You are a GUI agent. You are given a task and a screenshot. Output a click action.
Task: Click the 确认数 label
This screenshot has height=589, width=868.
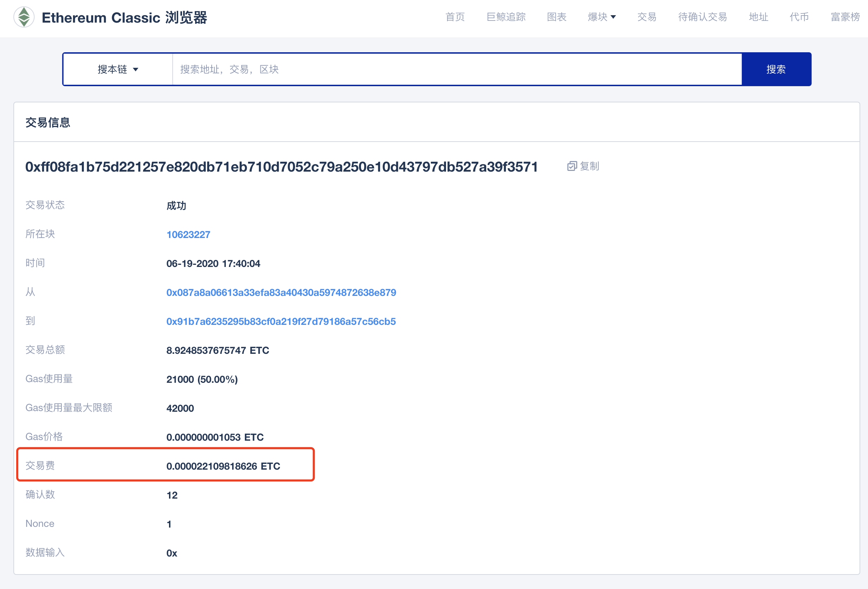point(40,494)
